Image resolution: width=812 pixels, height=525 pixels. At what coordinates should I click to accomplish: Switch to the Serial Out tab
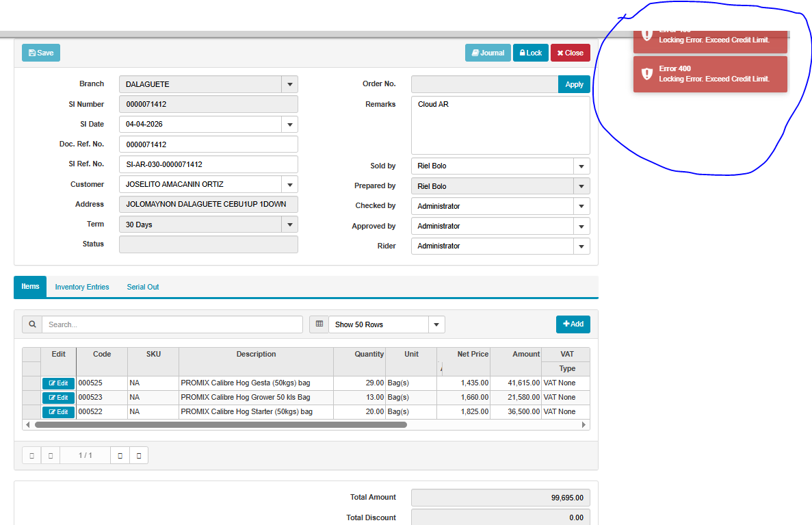[x=142, y=287]
